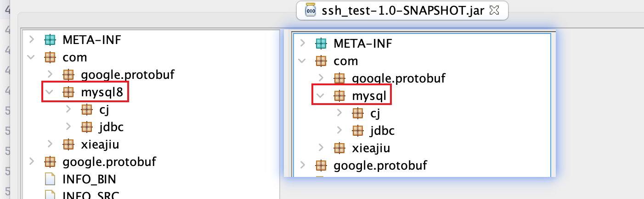Screen dimensions: 644x199
Task: Collapse the mysql8 package node
Action: click(50, 92)
